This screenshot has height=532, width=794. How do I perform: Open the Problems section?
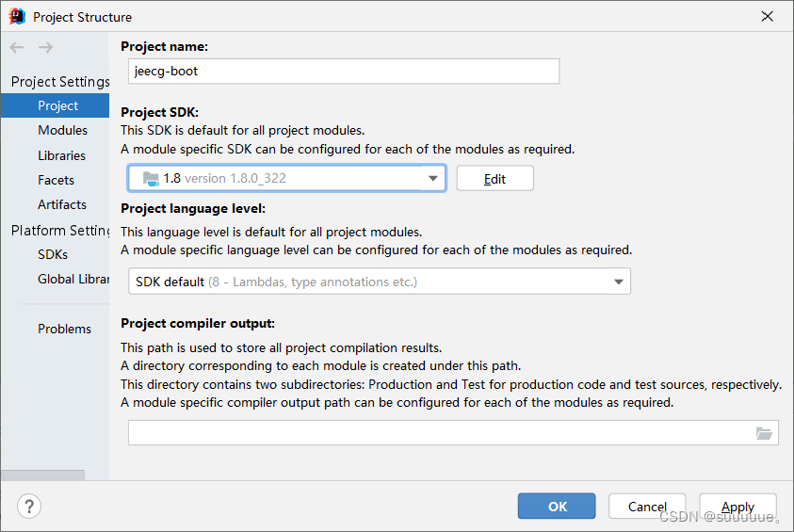pyautogui.click(x=64, y=329)
